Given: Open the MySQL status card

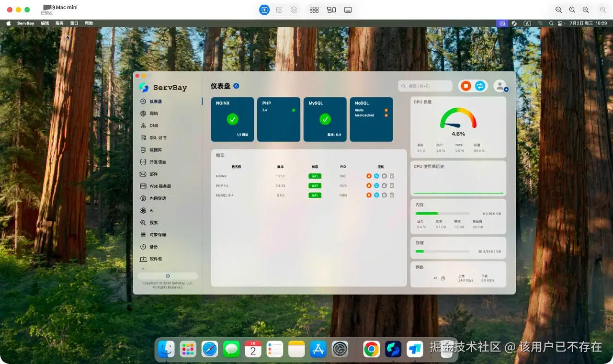Looking at the screenshot, I should pos(325,119).
